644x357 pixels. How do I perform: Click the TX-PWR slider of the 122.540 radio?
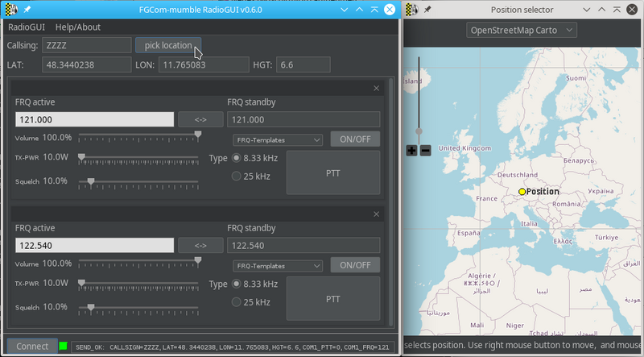(138, 285)
